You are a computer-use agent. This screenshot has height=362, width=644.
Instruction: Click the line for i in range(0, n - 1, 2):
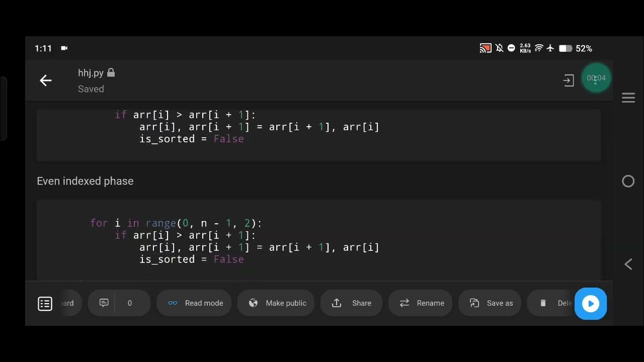point(176,223)
